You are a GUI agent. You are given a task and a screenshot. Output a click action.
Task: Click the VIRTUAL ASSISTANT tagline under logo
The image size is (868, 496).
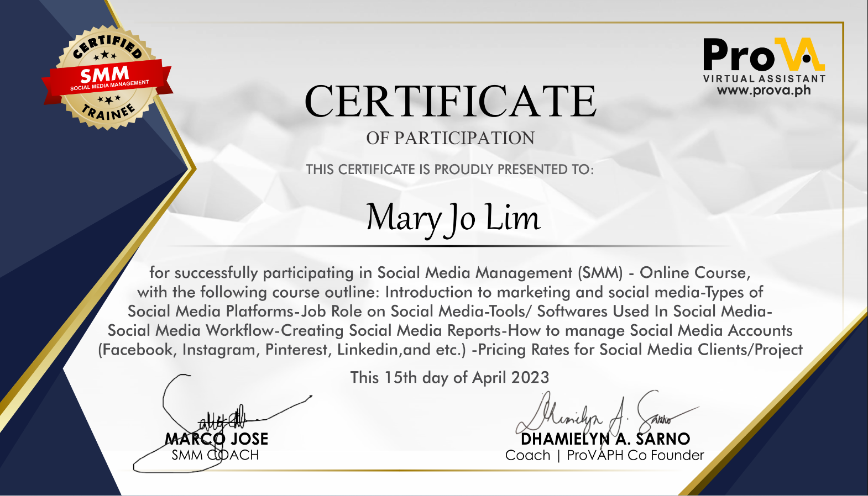click(764, 78)
